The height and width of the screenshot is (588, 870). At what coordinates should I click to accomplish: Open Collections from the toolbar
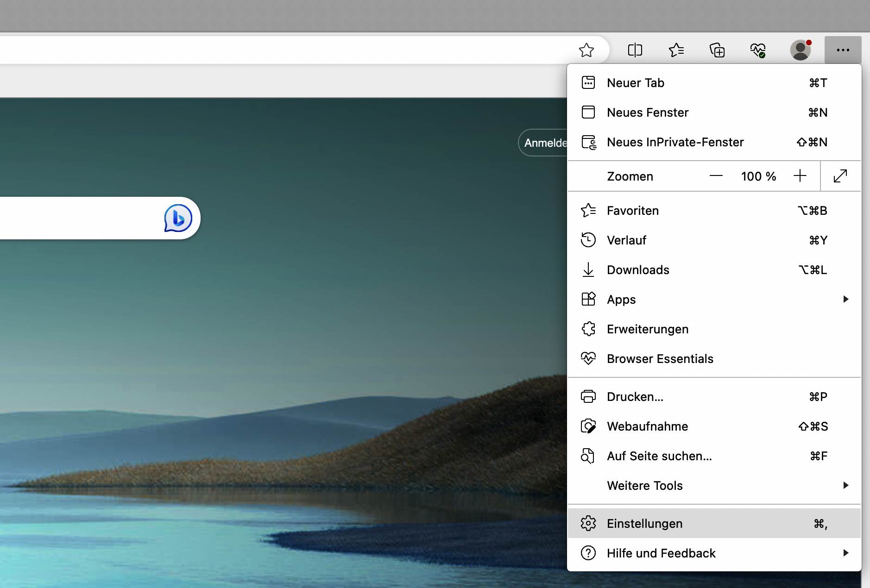[x=717, y=50]
